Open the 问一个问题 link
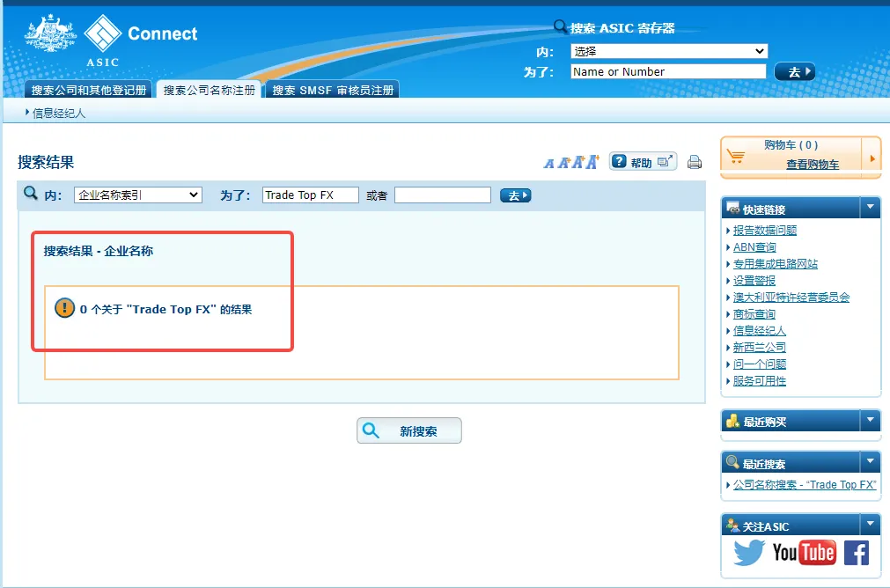890x588 pixels. (760, 364)
